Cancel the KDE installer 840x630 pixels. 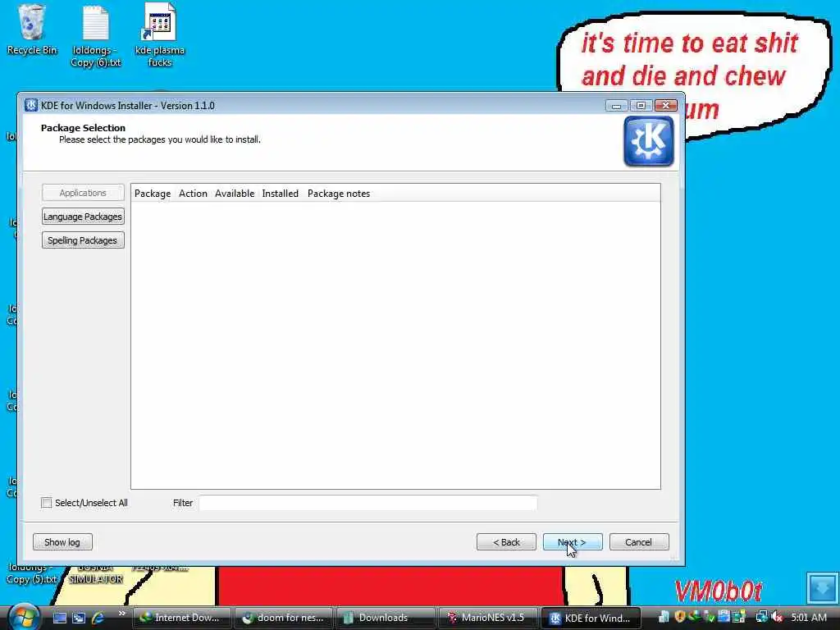pyautogui.click(x=638, y=542)
